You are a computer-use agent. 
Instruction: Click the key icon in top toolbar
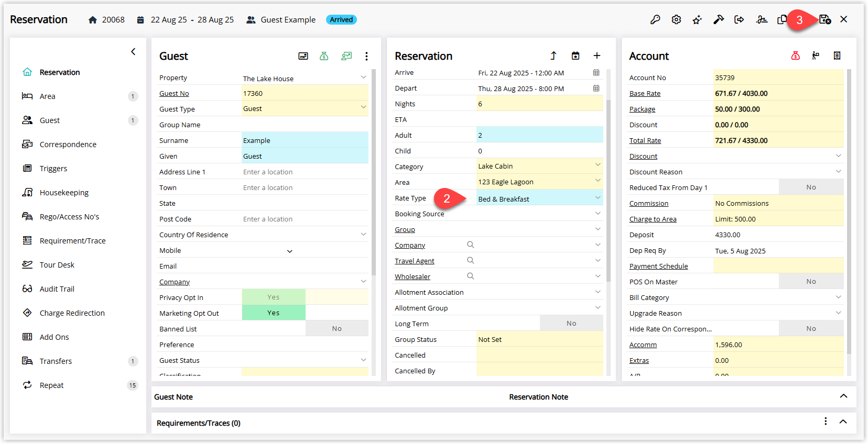655,19
